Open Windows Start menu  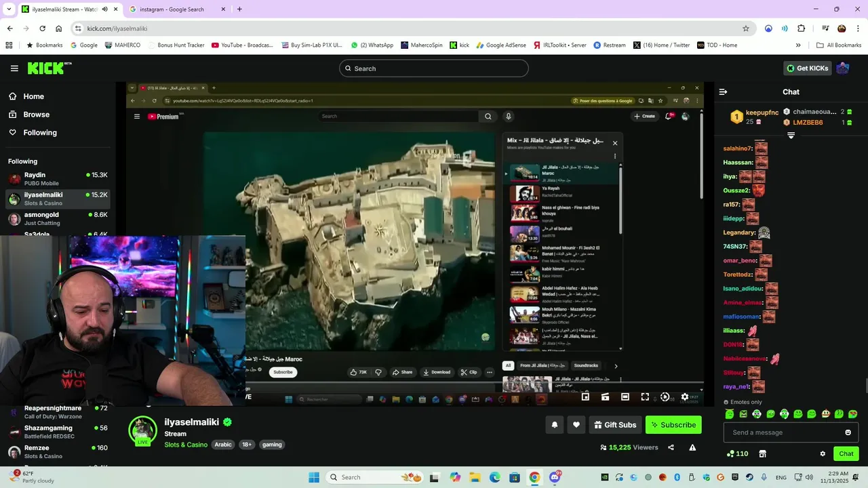pos(314,477)
